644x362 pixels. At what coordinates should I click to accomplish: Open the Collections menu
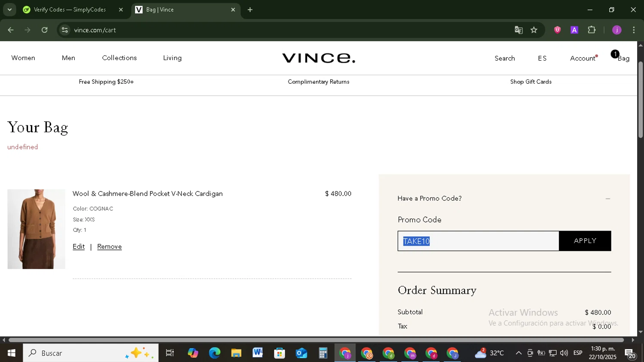pos(119,58)
